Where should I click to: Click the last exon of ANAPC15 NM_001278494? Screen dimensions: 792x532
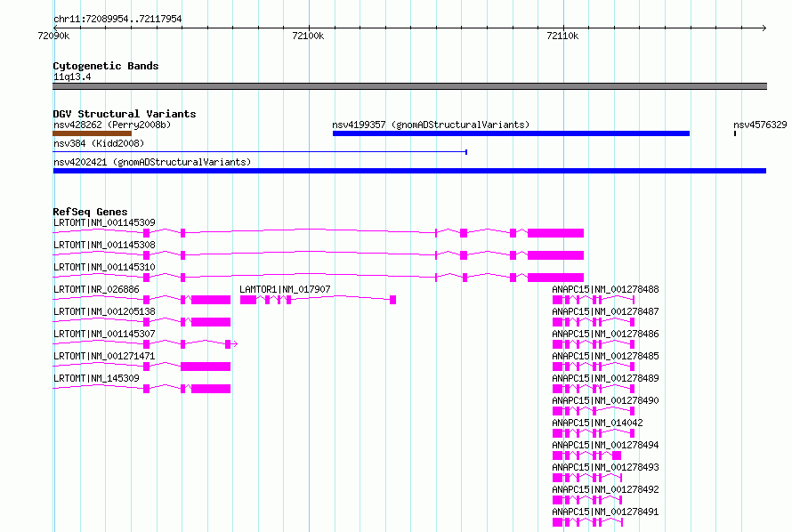tap(617, 455)
